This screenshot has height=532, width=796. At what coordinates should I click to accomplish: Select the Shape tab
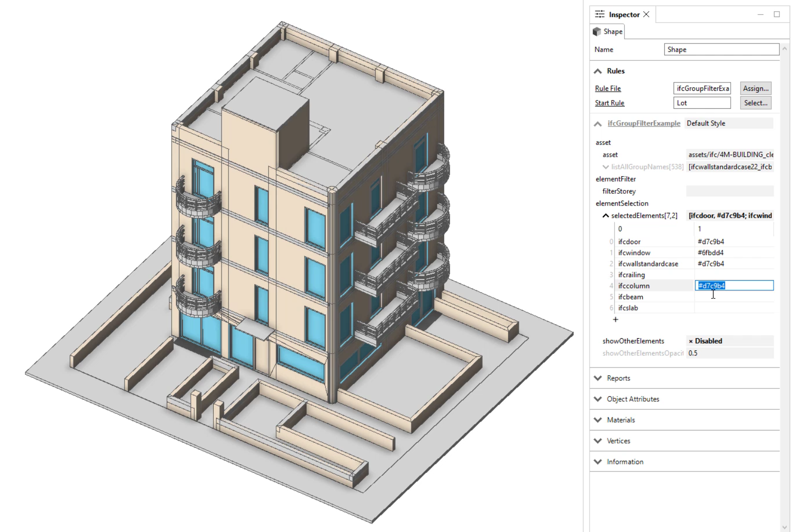pos(608,31)
